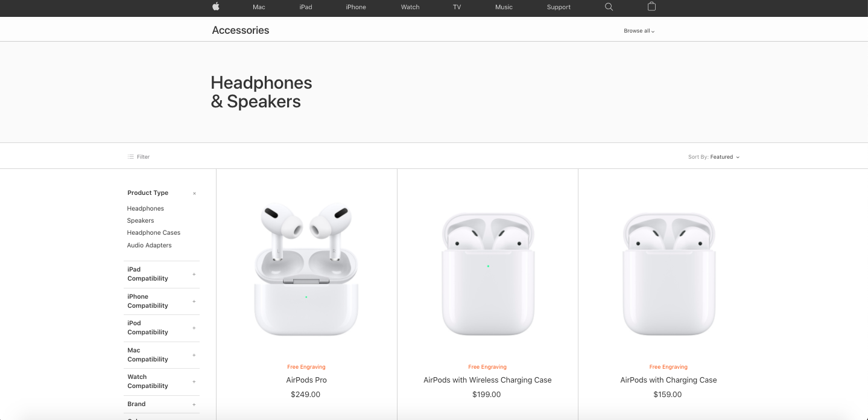Click the Filter list icon
Image resolution: width=868 pixels, height=420 pixels.
[130, 157]
